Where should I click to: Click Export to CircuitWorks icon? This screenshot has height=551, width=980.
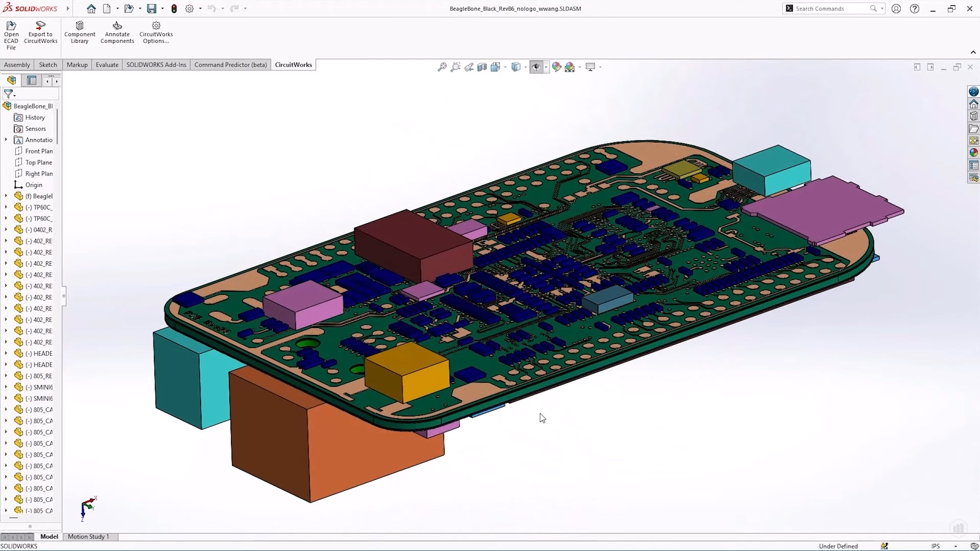click(40, 32)
